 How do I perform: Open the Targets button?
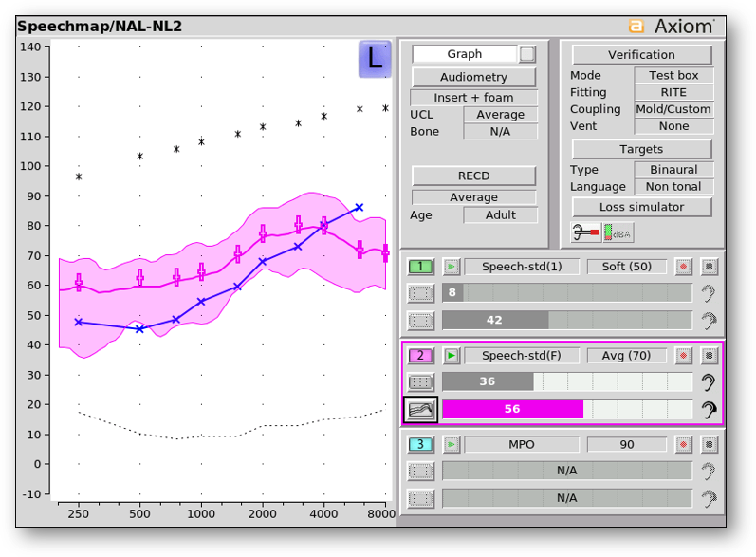point(641,150)
